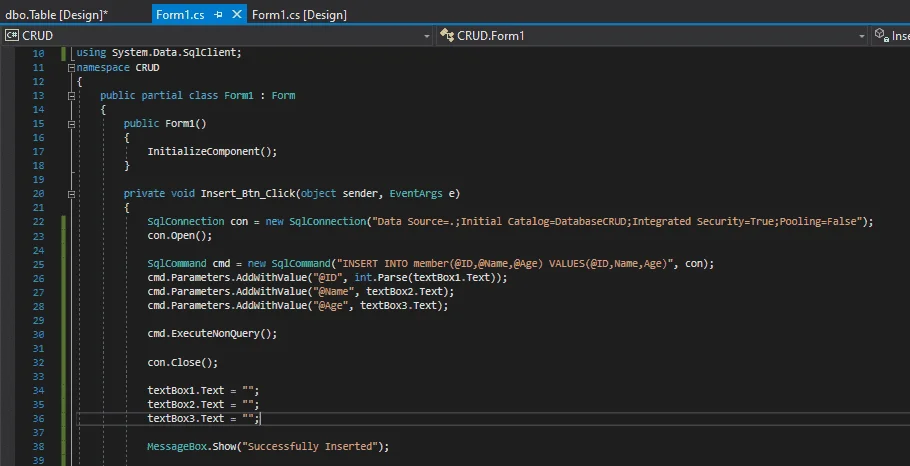Screen dimensions: 910x466
Task: Click the using System.Data.SqlClient line
Action: pos(159,53)
